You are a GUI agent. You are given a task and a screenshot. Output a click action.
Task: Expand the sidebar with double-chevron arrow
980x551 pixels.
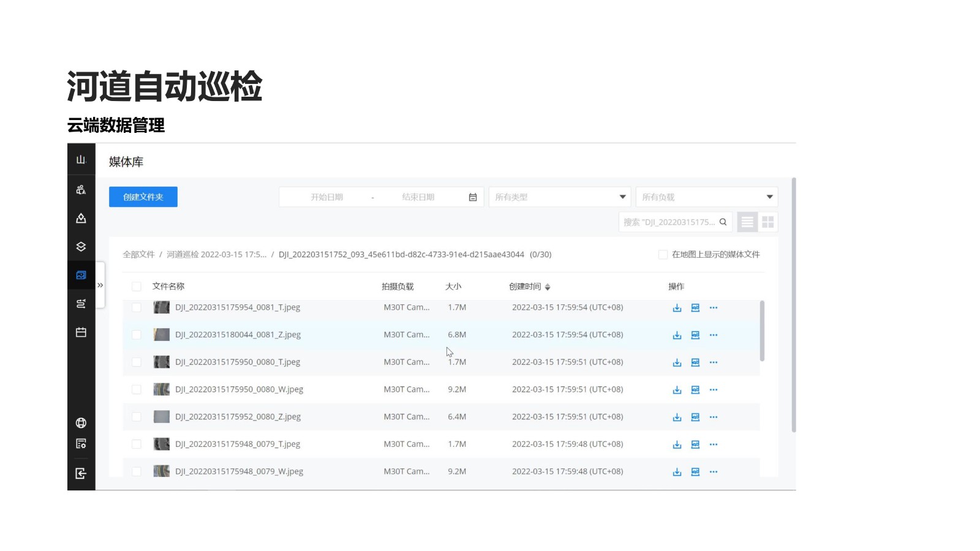tap(100, 285)
